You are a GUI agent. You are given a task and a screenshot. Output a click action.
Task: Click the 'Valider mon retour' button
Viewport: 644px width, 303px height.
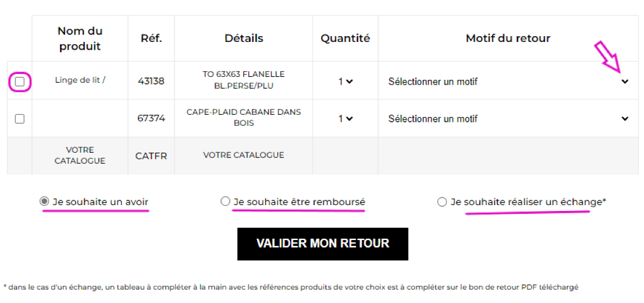322,244
